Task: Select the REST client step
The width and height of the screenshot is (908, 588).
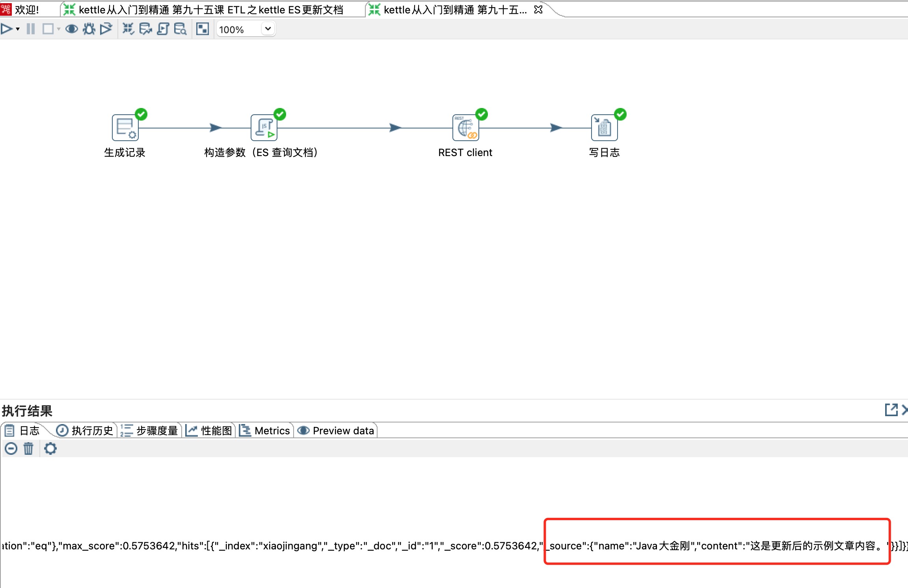Action: pos(465,128)
